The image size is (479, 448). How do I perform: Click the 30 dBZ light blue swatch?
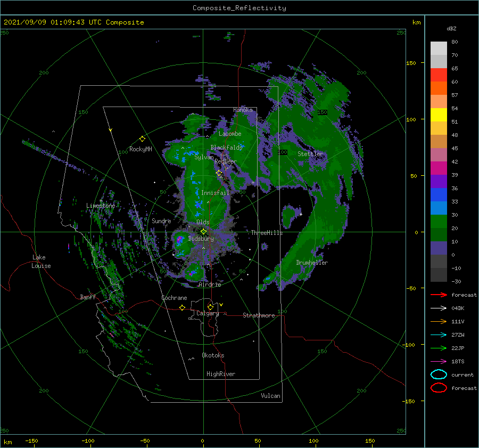tap(439, 208)
